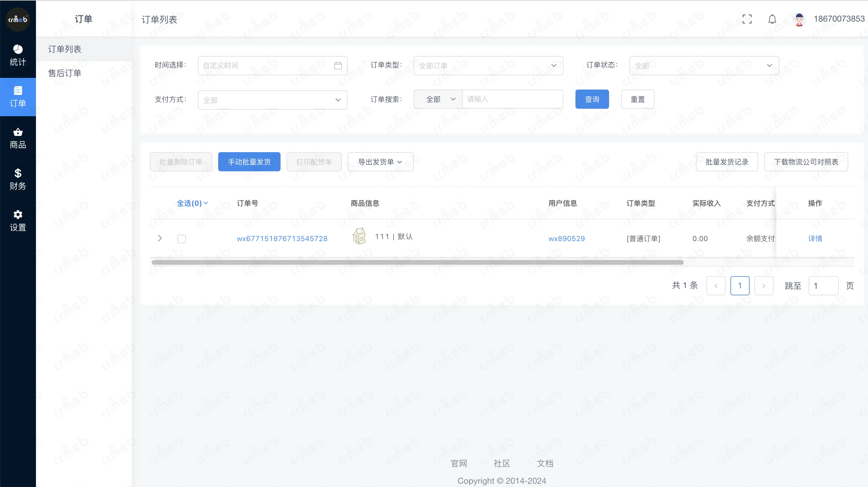Toggle fullscreen mode icon

click(747, 19)
